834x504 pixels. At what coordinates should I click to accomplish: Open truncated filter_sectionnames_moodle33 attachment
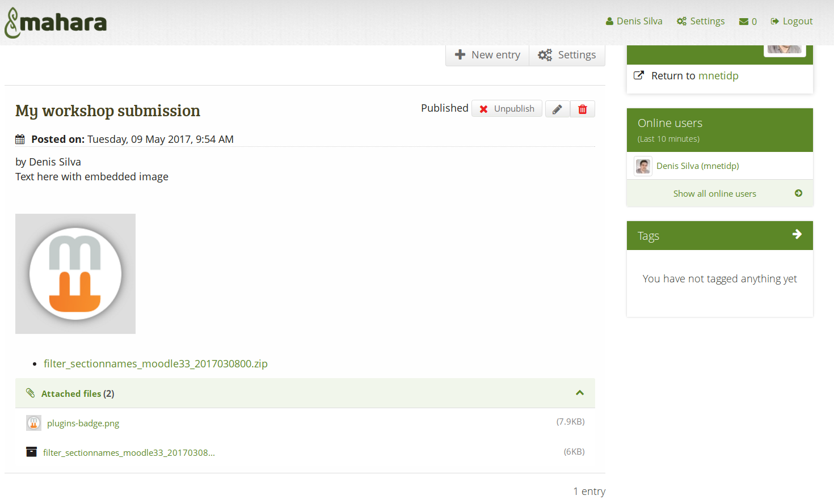129,452
